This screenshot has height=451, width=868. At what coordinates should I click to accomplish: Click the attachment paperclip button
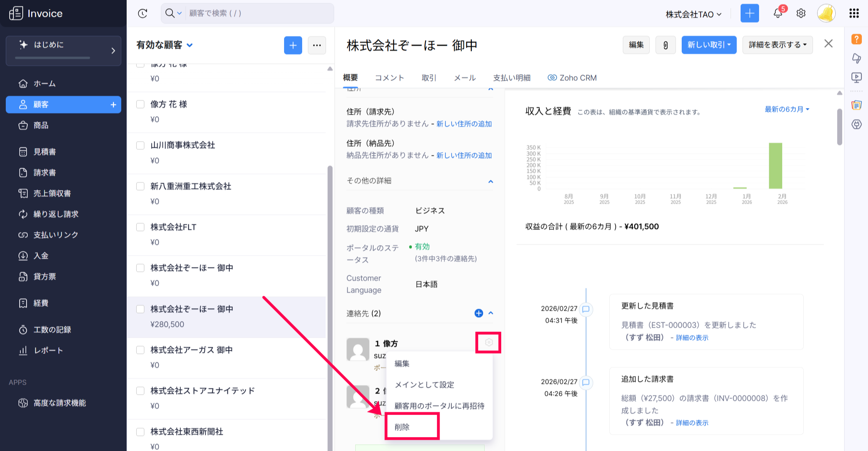point(666,45)
